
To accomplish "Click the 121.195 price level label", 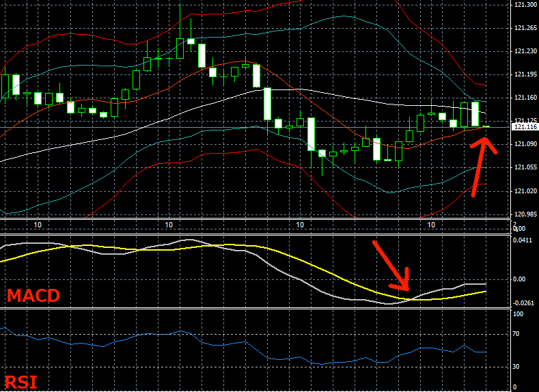I will pos(525,74).
